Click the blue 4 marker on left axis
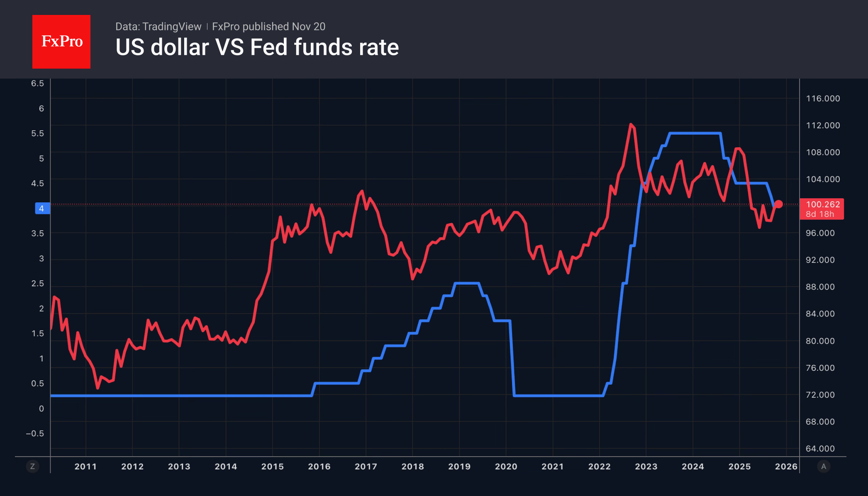The image size is (868, 496). (42, 209)
